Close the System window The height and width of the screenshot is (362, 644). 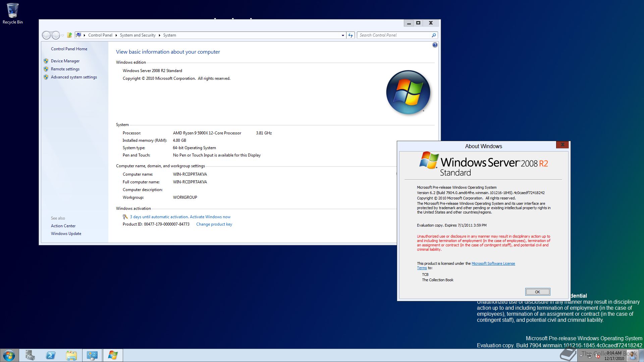coord(431,23)
